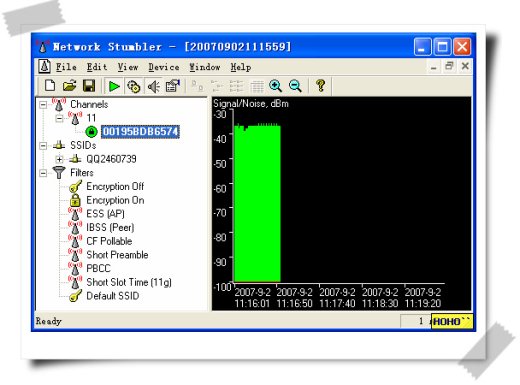Click the yellow Help question mark icon
The width and height of the screenshot is (520, 385).
click(x=321, y=86)
